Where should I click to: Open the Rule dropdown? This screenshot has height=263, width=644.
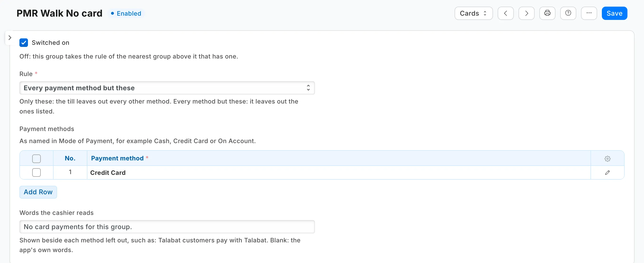(x=167, y=88)
